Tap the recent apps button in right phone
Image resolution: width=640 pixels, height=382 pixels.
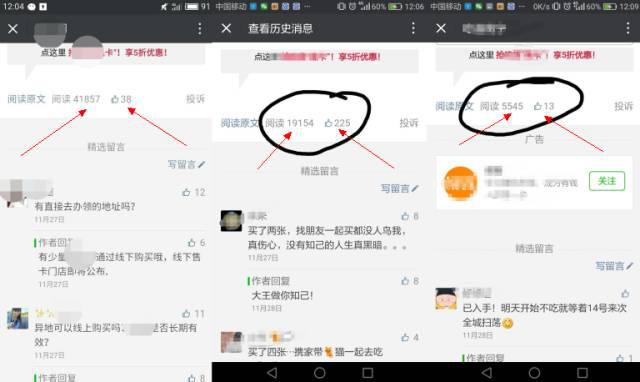[x=582, y=373]
